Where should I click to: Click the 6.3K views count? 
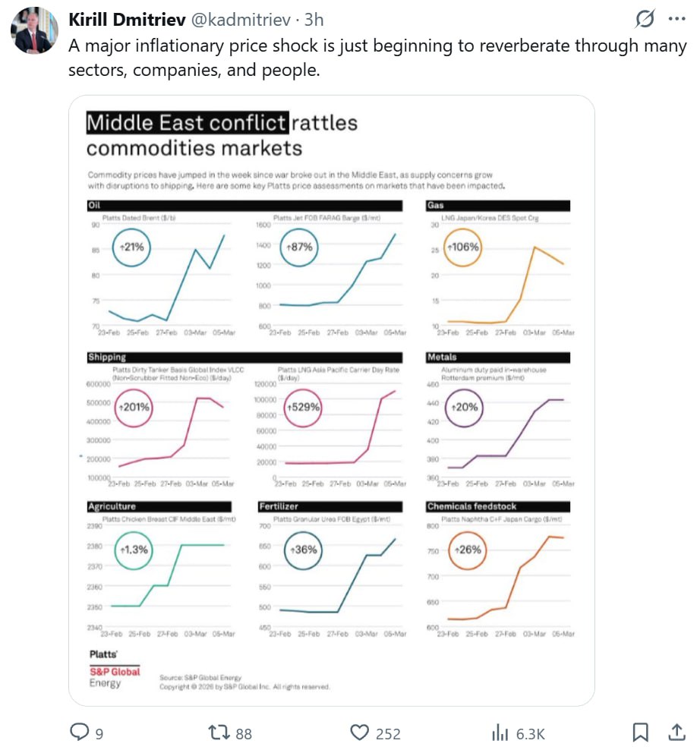pyautogui.click(x=530, y=733)
